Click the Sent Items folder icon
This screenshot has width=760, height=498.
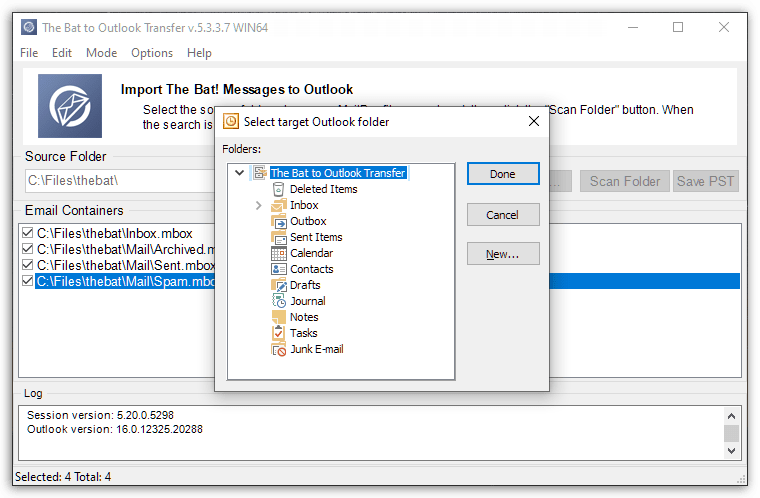278,237
